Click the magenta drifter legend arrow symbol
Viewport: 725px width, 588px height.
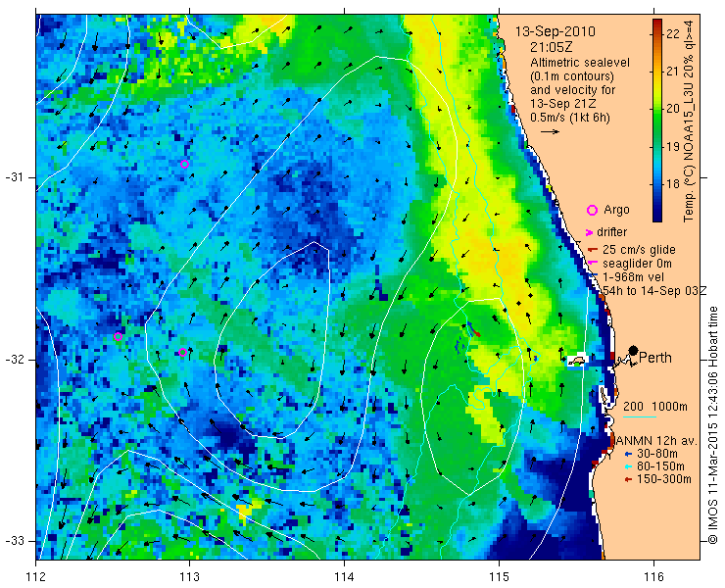point(590,232)
